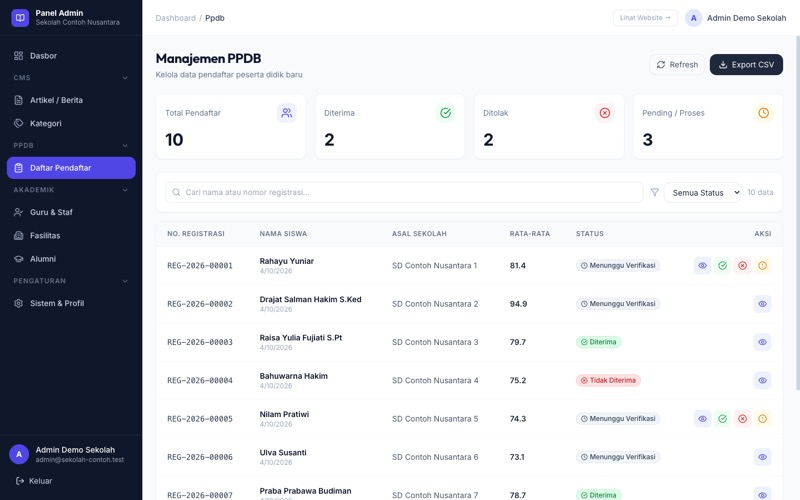
Task: Mark Rahayu Yuniar with the orange warning icon
Action: pyautogui.click(x=762, y=266)
